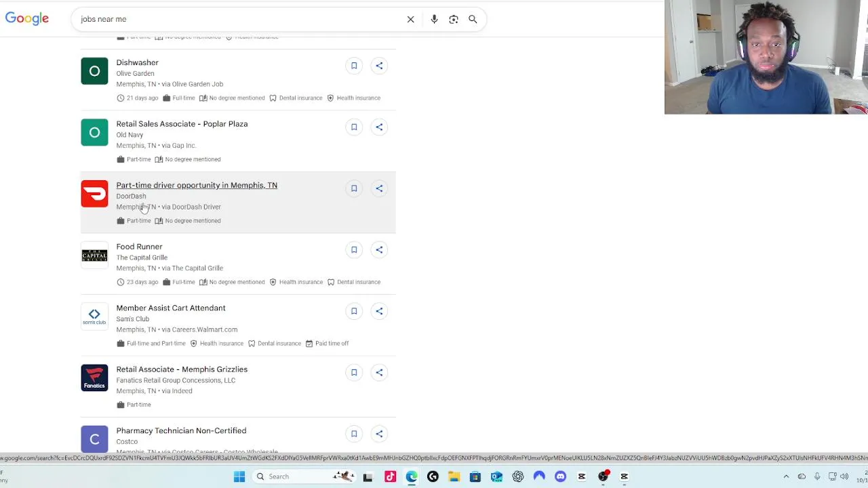Share the Retail Associate Memphis Grizzlies job

(x=379, y=372)
